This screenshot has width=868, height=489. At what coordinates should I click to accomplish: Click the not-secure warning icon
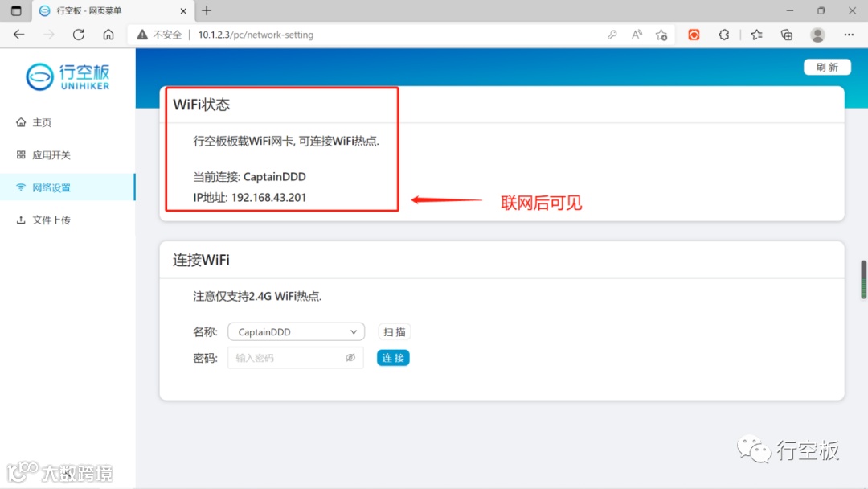pos(142,35)
